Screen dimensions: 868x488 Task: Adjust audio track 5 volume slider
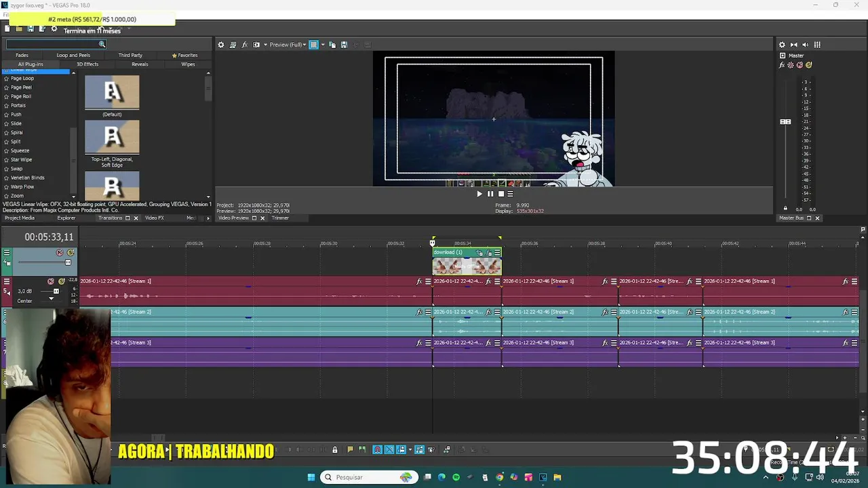[56, 291]
